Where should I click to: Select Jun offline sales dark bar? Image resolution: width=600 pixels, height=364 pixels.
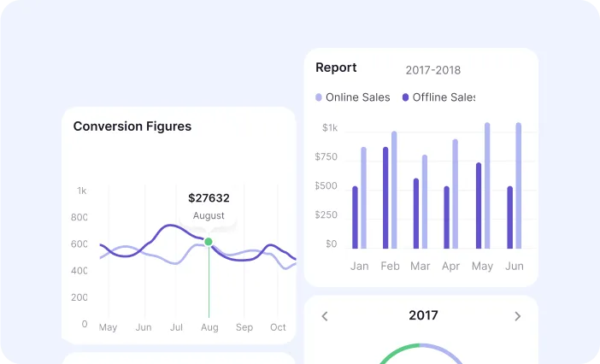pyautogui.click(x=509, y=218)
